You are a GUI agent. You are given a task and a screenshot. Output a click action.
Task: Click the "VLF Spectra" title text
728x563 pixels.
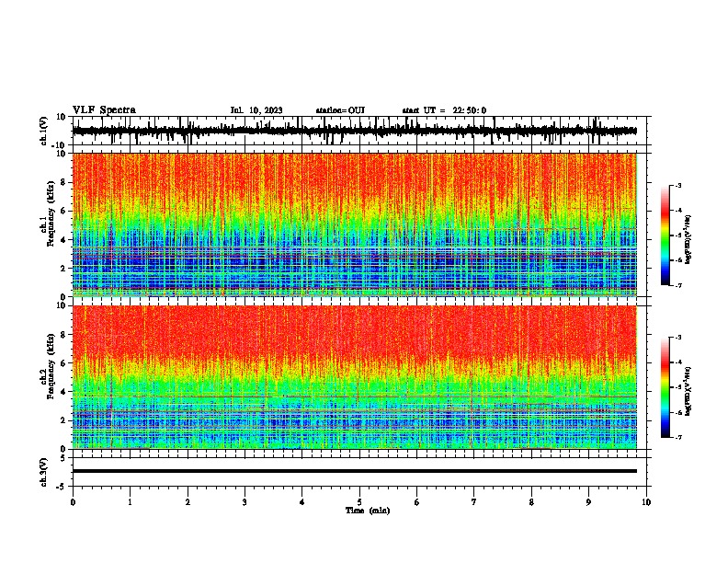coord(104,110)
